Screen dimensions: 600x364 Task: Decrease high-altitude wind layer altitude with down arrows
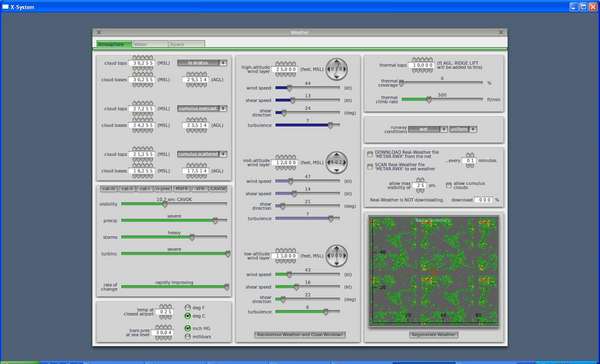(285, 75)
